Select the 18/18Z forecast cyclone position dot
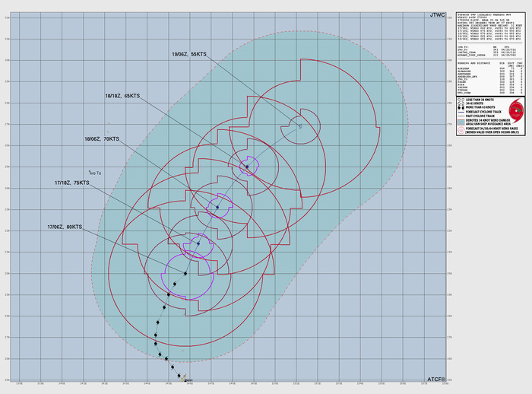The image size is (532, 394). click(247, 167)
